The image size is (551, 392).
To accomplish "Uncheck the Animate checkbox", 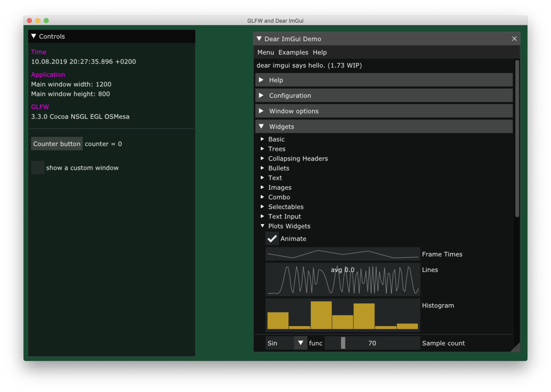I will pyautogui.click(x=272, y=238).
